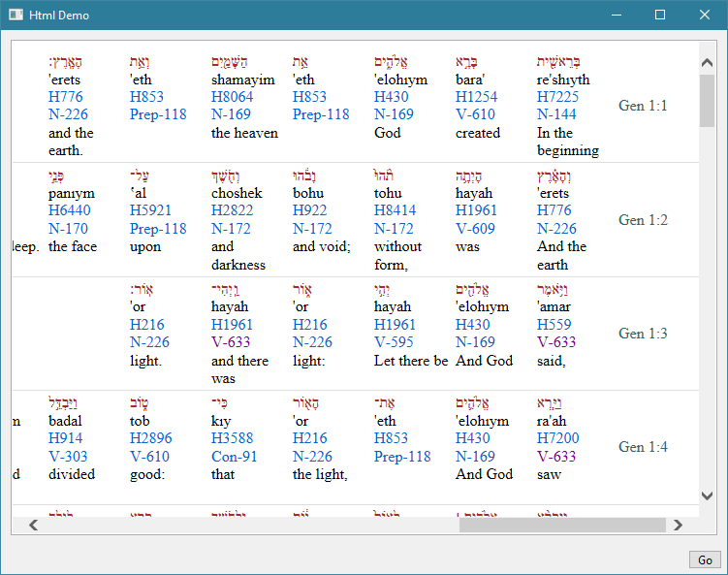
Task: Click the horizontal scrollbar right arrow
Action: point(678,526)
